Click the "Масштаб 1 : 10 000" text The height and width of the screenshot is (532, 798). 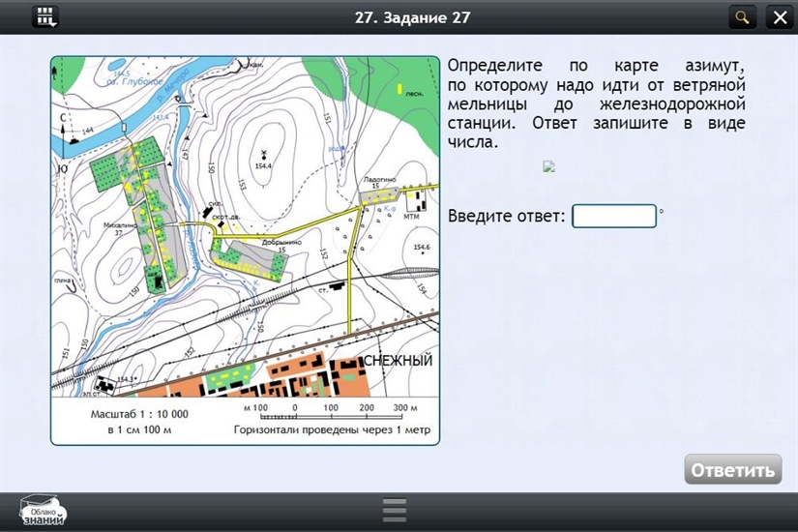[x=139, y=414]
